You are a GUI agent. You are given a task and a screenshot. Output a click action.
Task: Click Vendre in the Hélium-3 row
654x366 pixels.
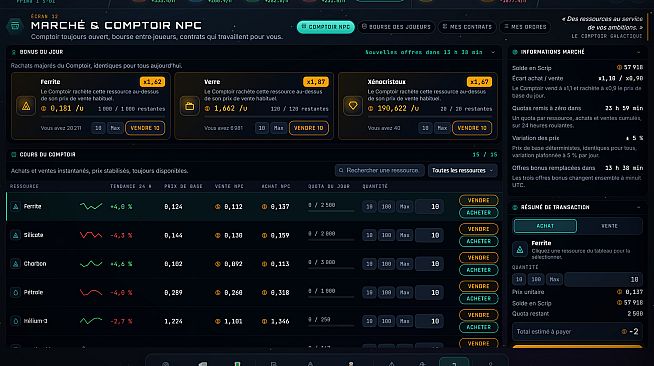click(478, 315)
